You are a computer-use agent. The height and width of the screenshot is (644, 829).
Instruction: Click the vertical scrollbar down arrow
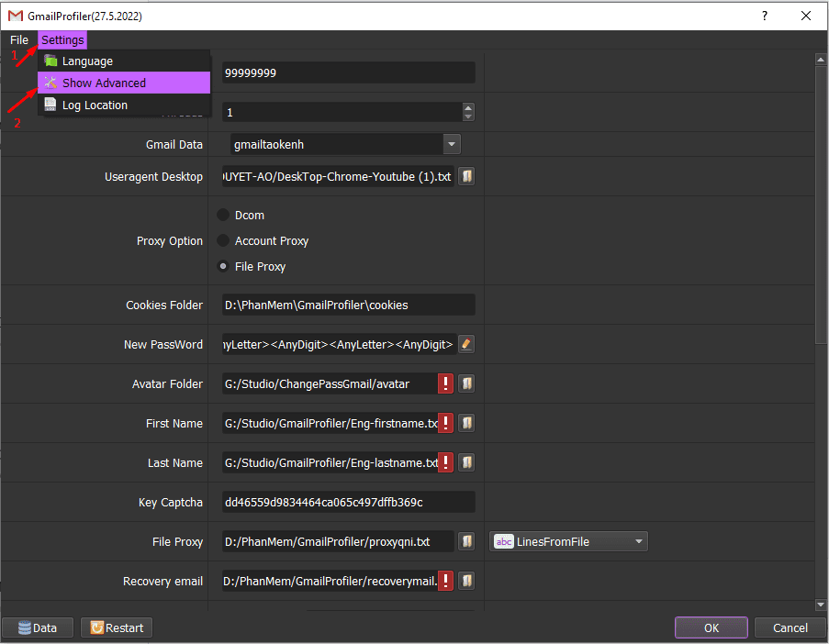point(821,605)
